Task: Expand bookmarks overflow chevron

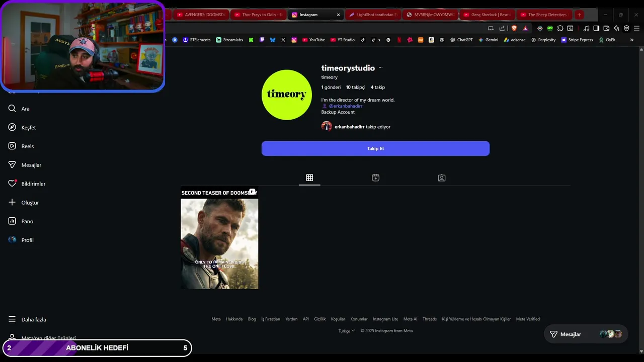Action: tap(632, 40)
